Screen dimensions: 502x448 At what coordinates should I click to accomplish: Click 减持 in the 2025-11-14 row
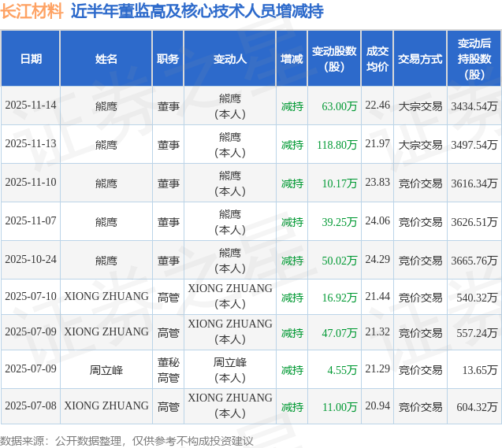(292, 106)
